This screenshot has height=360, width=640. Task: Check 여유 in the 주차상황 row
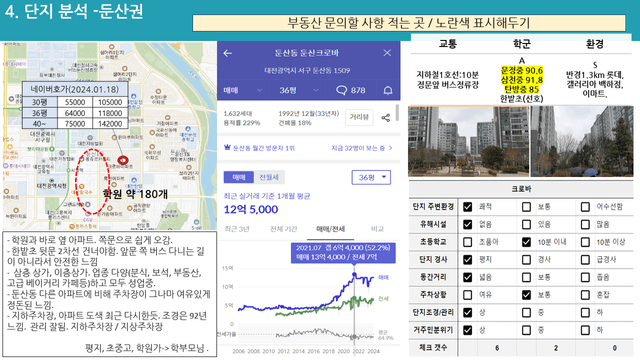[x=467, y=295]
